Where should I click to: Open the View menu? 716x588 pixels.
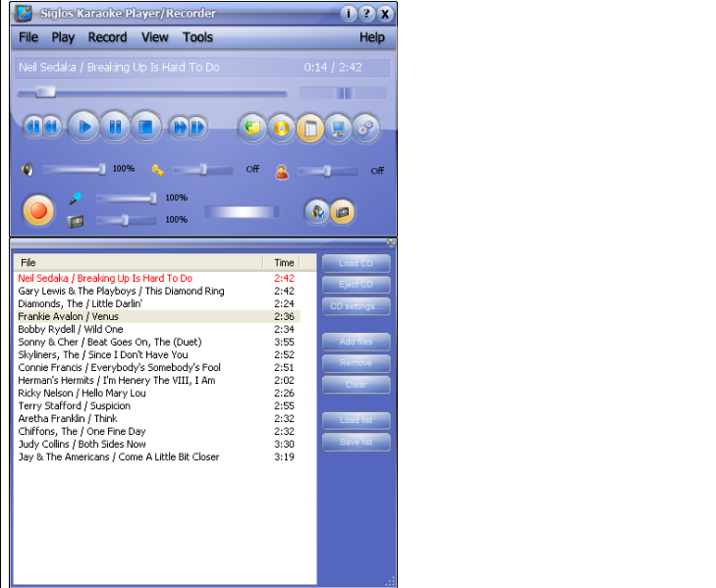pyautogui.click(x=155, y=37)
